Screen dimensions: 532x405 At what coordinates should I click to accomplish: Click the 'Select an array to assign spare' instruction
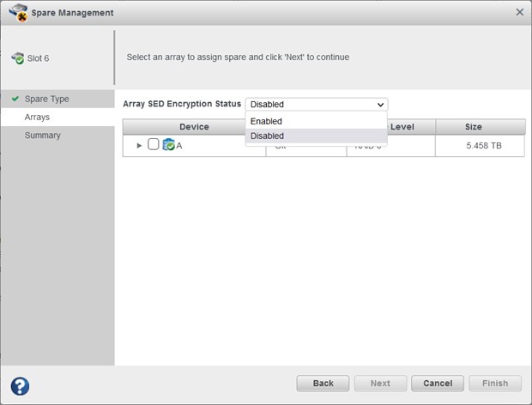click(x=238, y=57)
